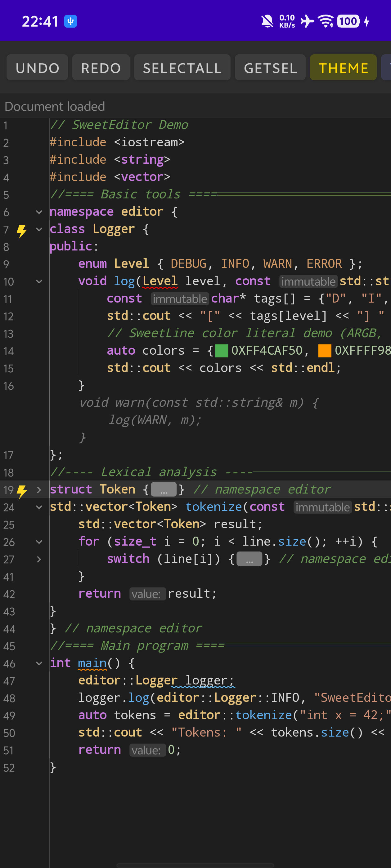Toggle the highlighted THEME button

point(343,68)
